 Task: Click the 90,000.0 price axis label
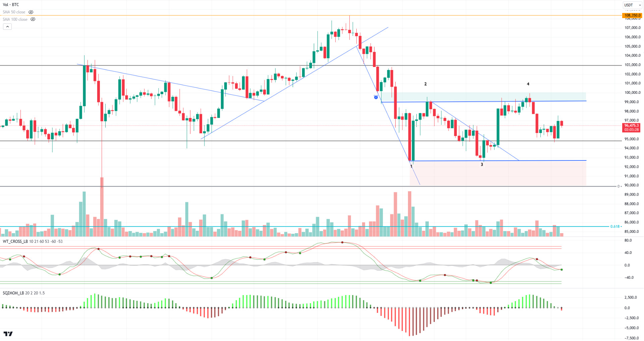tap(632, 185)
